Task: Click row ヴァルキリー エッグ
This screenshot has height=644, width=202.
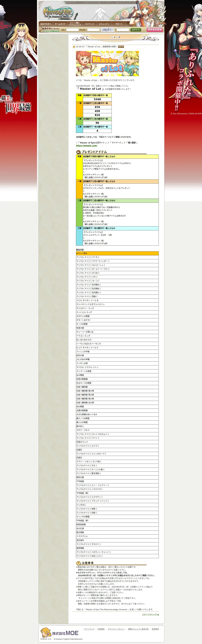Action: [x=117, y=308]
